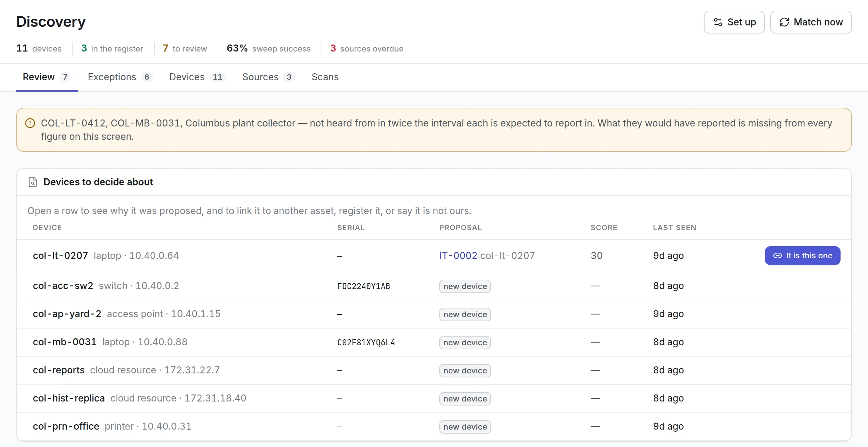Open the col-prn-office printer row
This screenshot has height=447, width=868.
tap(434, 427)
